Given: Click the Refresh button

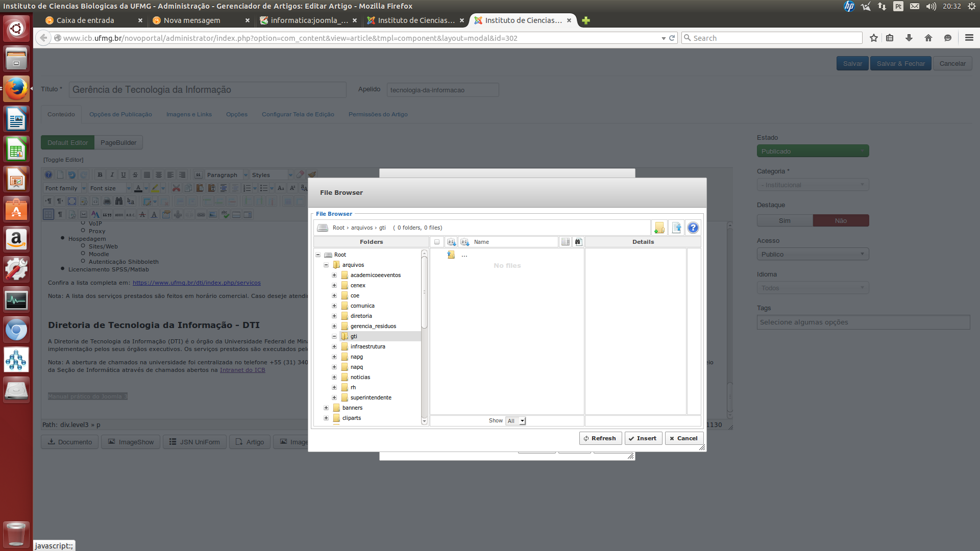Looking at the screenshot, I should 600,438.
